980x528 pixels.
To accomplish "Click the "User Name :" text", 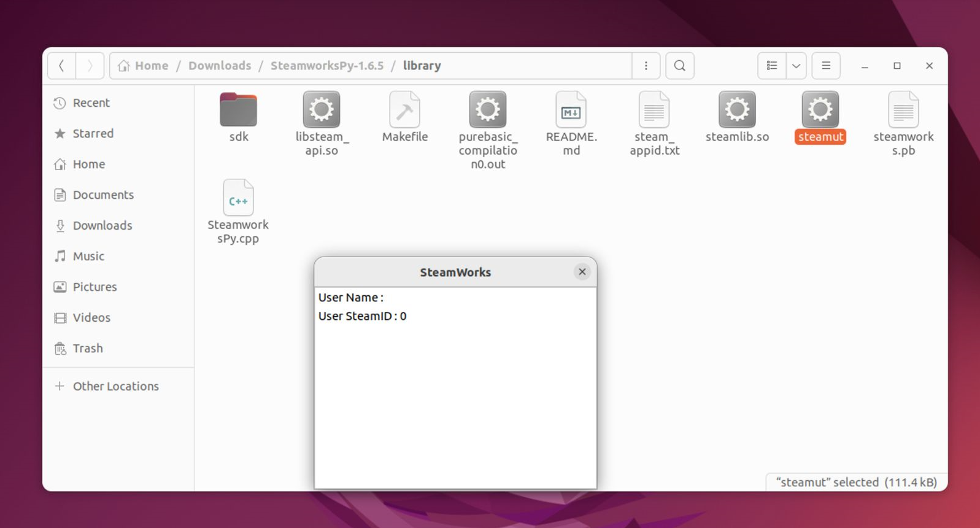I will click(x=351, y=298).
